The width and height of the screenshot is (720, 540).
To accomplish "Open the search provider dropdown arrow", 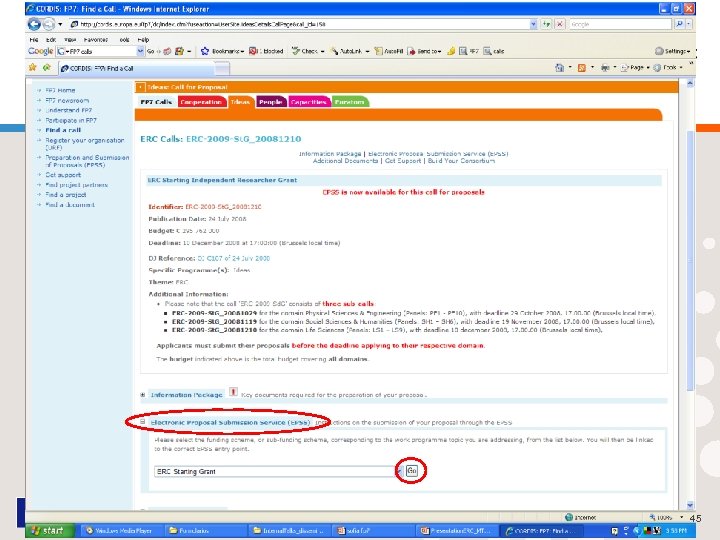I will pos(688,24).
